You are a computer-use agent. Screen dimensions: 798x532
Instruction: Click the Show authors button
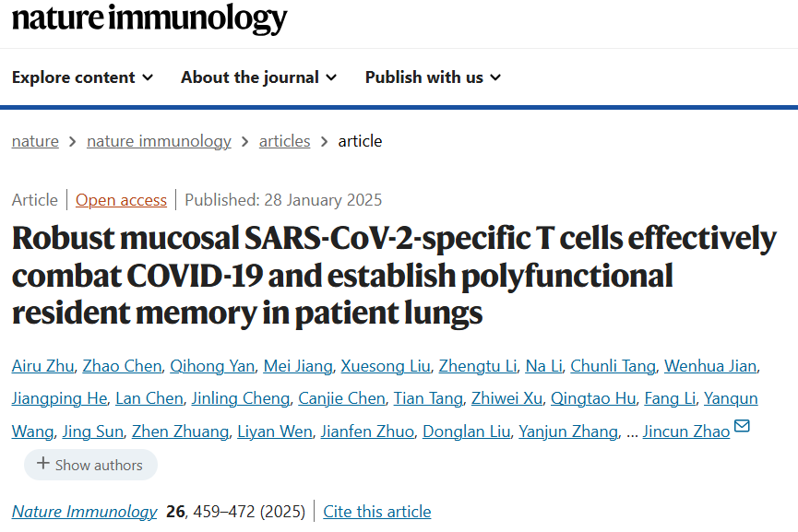tap(90, 465)
